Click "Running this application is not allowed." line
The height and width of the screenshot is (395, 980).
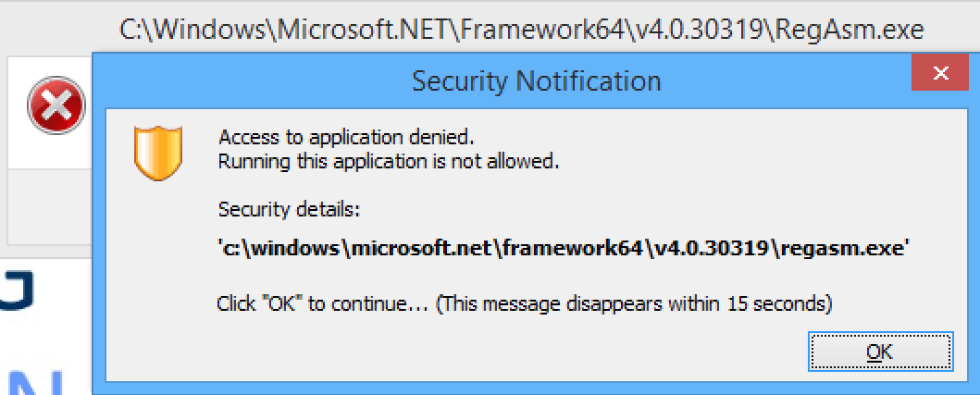(x=388, y=162)
